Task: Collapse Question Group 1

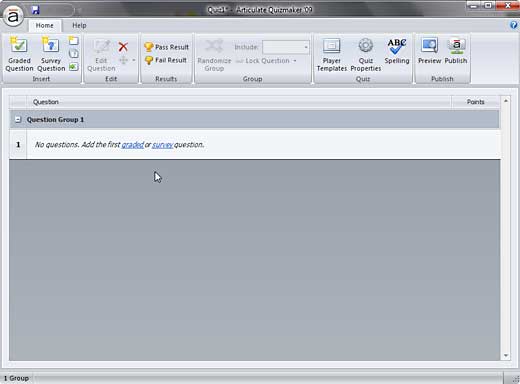Action: click(18, 119)
